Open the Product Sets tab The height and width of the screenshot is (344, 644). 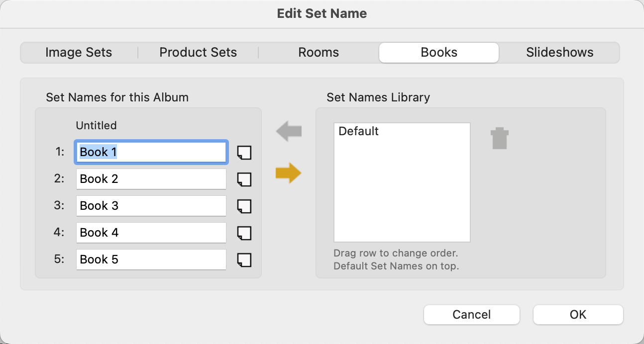pos(198,53)
